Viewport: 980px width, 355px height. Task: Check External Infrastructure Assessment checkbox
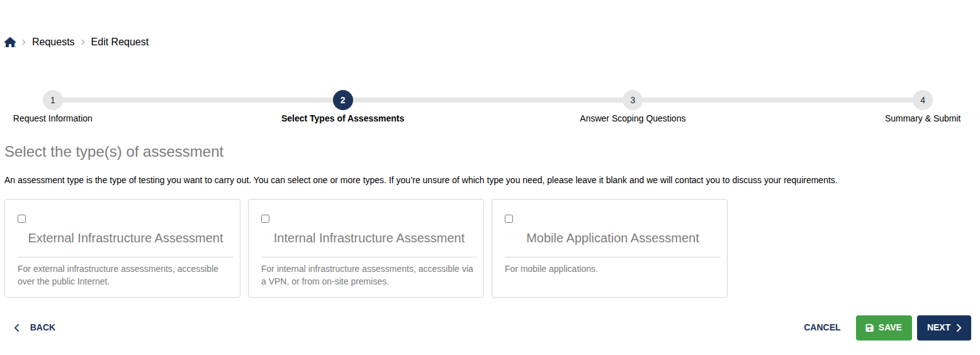[22, 219]
